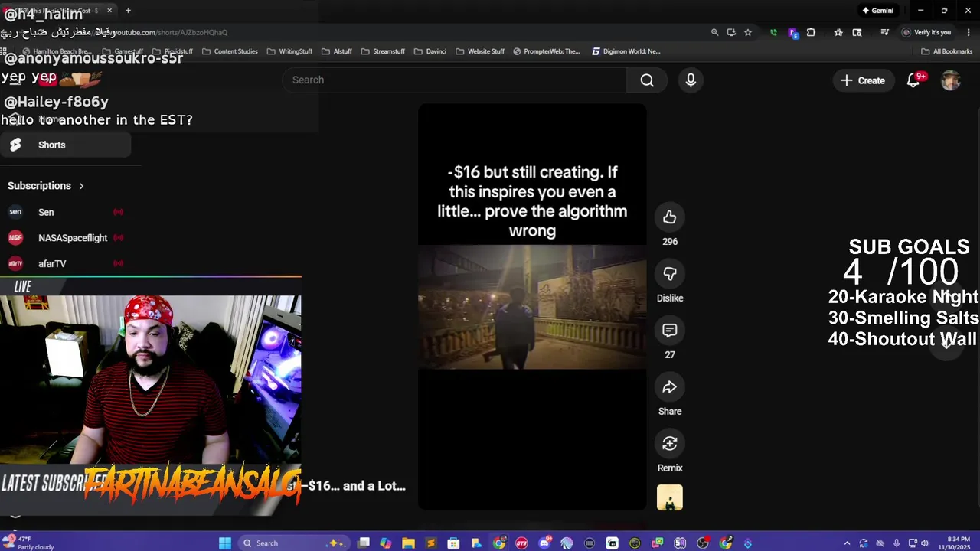
Task: Open Content Studies bookmark folder
Action: [230, 51]
